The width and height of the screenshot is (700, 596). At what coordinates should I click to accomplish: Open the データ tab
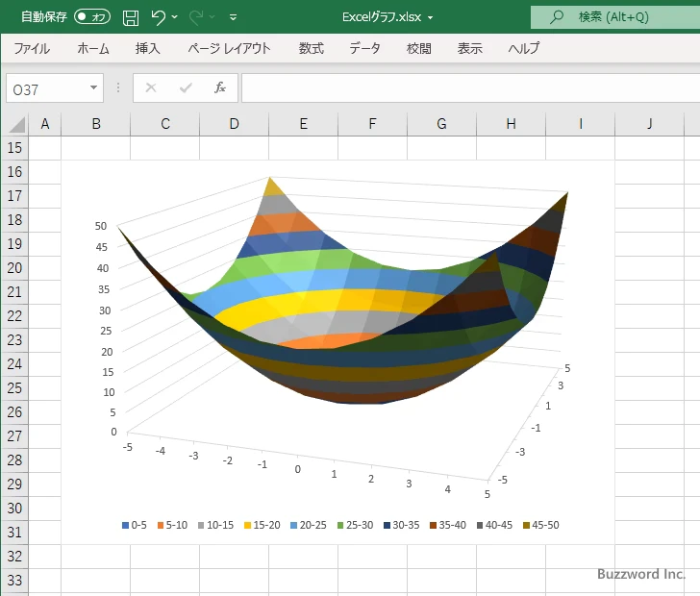(364, 48)
